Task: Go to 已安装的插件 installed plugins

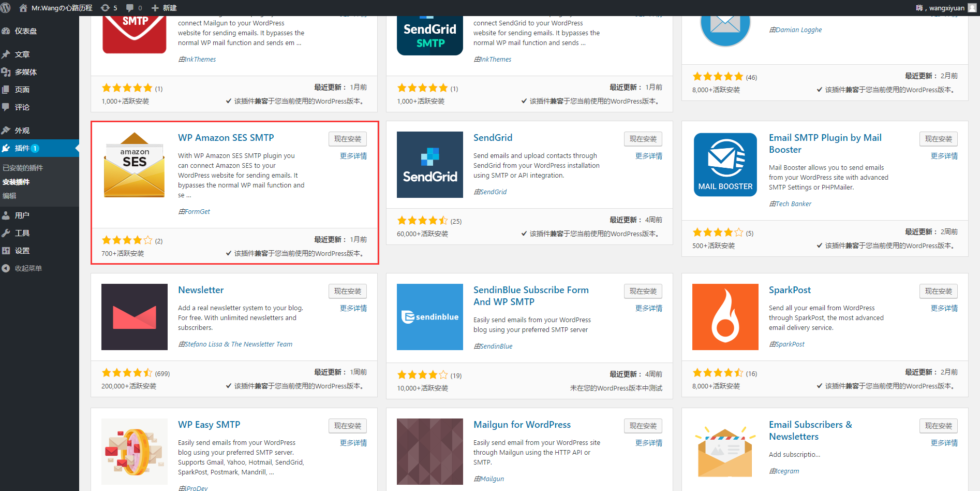Action: [x=23, y=168]
